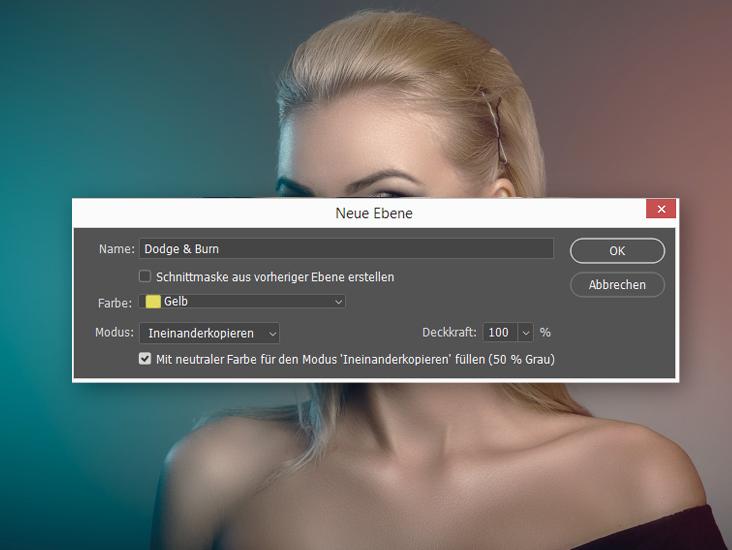Click the Abbrechen button
Viewport: 732px width, 550px height.
click(x=617, y=285)
